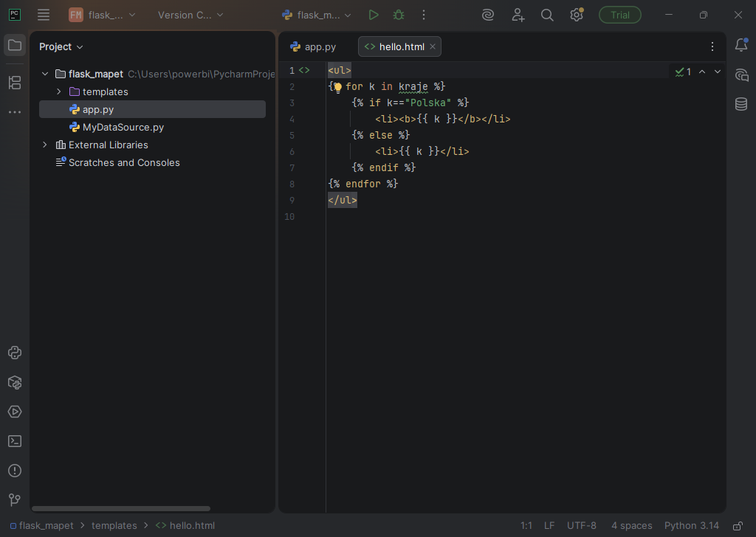Open the flask_... project switcher dropdown

[x=103, y=15]
